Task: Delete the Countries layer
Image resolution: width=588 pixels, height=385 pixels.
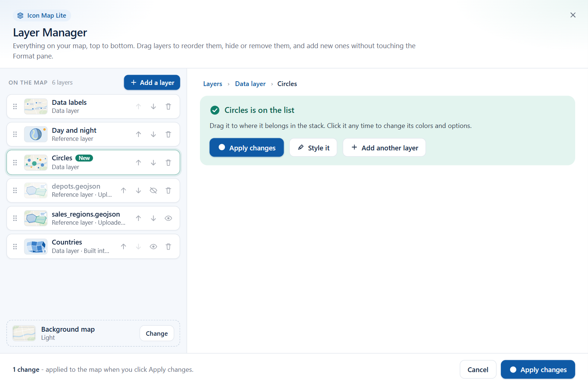Action: 168,247
